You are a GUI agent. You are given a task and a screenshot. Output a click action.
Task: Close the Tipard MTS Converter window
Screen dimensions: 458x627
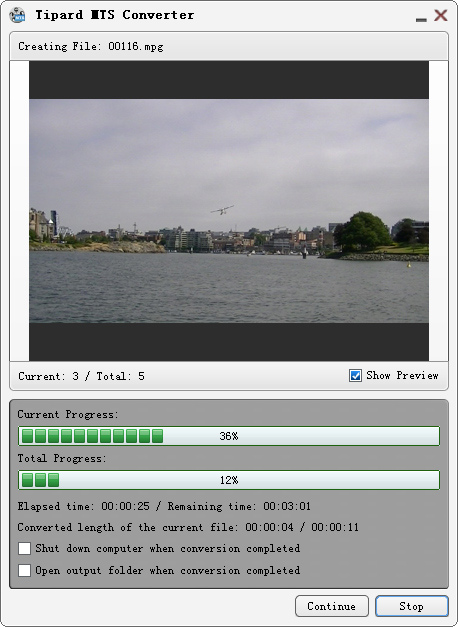pyautogui.click(x=441, y=15)
